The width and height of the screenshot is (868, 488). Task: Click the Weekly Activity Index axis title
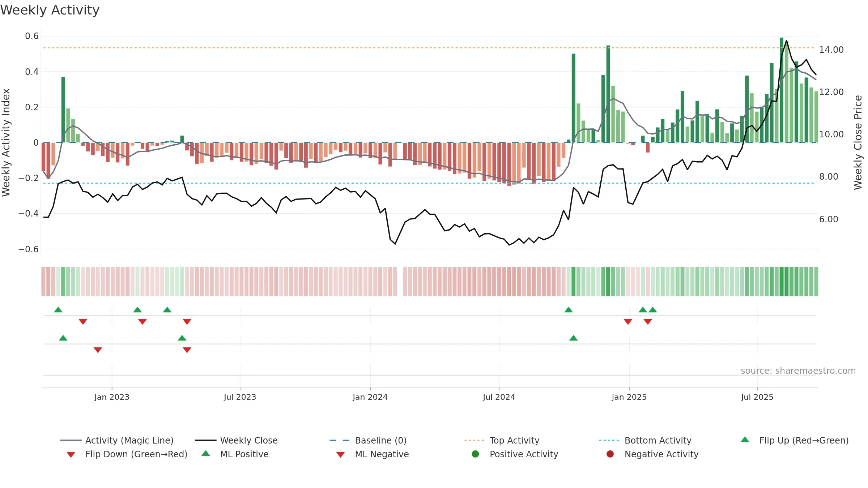pyautogui.click(x=6, y=142)
